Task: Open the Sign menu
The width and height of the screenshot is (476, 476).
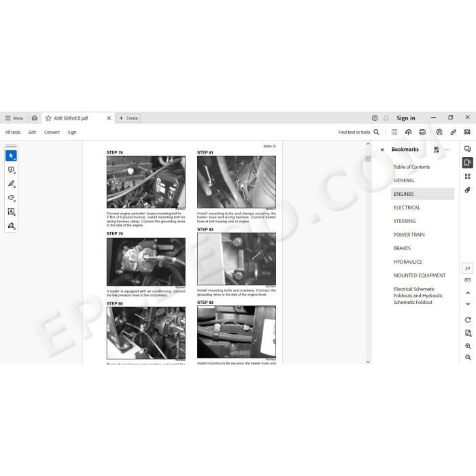Action: click(72, 132)
